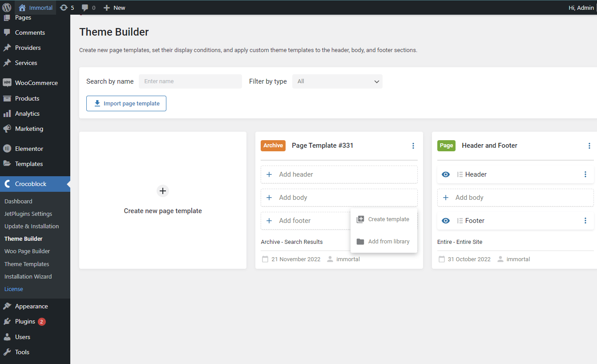Click Add body in Page Template #331
The width and height of the screenshot is (597, 364).
(339, 198)
